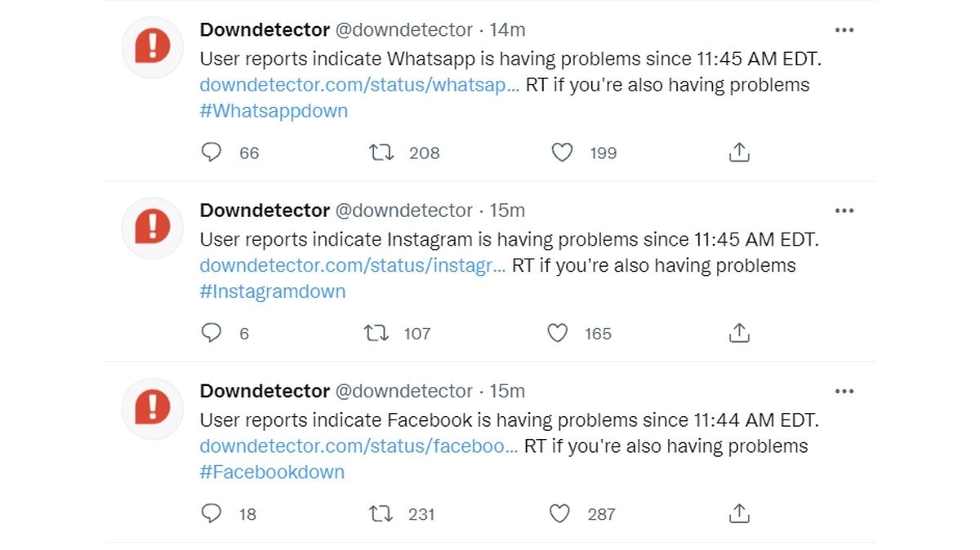
Task: Retweet the Instagram problems tweet
Action: (376, 333)
